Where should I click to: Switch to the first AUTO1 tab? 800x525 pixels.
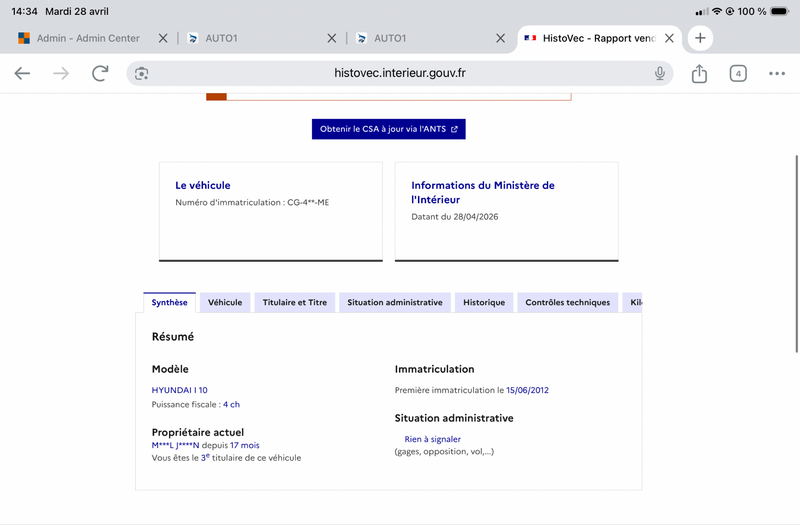pos(255,38)
